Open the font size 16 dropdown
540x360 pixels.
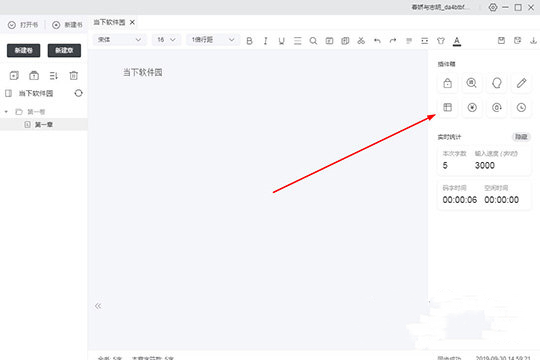pyautogui.click(x=166, y=40)
